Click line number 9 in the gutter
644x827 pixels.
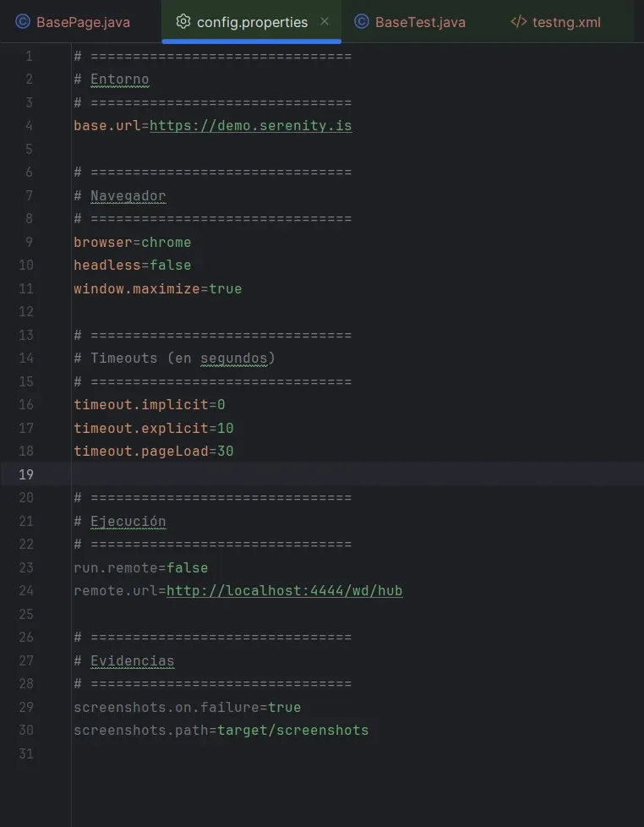click(29, 242)
